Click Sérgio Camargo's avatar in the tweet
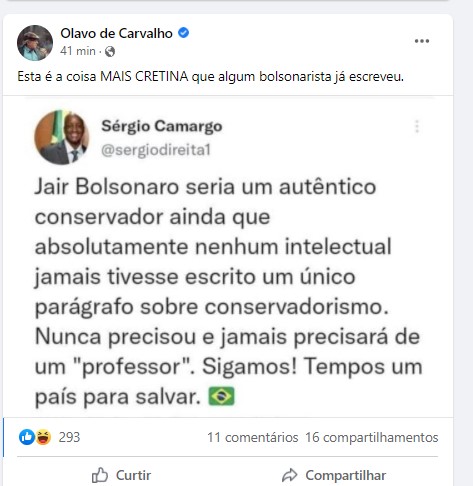Viewport: 473px width, 486px height. tap(61, 137)
